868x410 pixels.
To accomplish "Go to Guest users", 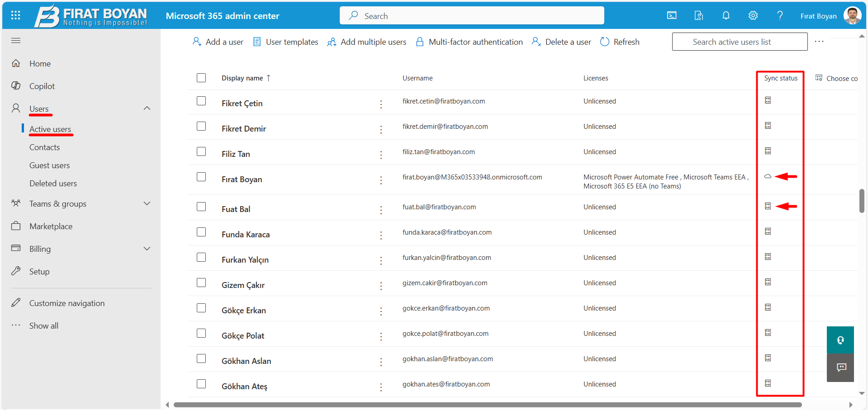I will point(50,165).
